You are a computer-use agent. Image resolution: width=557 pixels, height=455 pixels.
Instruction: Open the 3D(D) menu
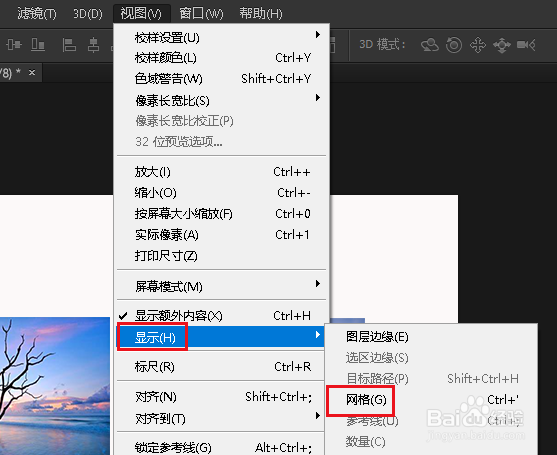click(88, 13)
